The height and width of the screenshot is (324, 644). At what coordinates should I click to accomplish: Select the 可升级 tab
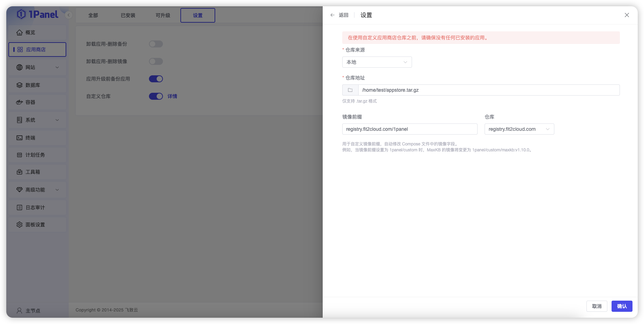(163, 15)
